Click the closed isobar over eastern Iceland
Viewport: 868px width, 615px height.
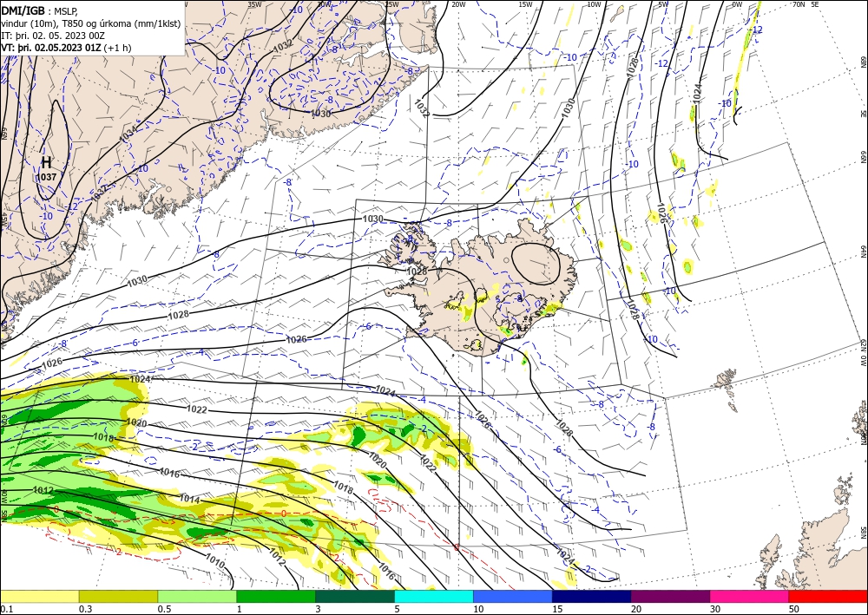pyautogui.click(x=536, y=263)
